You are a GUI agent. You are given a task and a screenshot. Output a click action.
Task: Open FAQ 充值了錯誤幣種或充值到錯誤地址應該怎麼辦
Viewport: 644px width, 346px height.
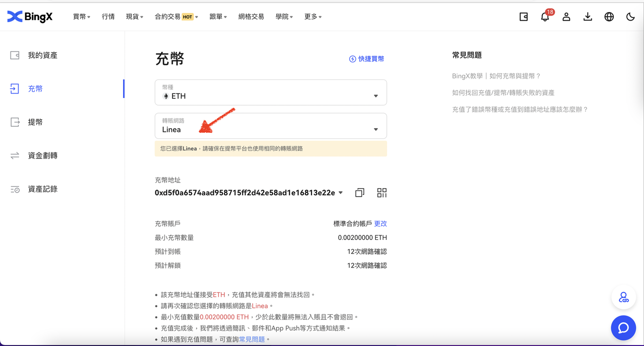[x=520, y=109]
